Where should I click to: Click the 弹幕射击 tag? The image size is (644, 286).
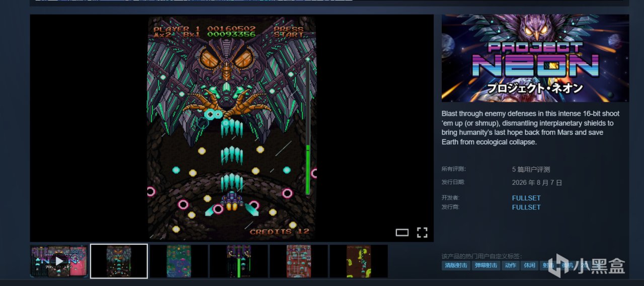tap(486, 265)
